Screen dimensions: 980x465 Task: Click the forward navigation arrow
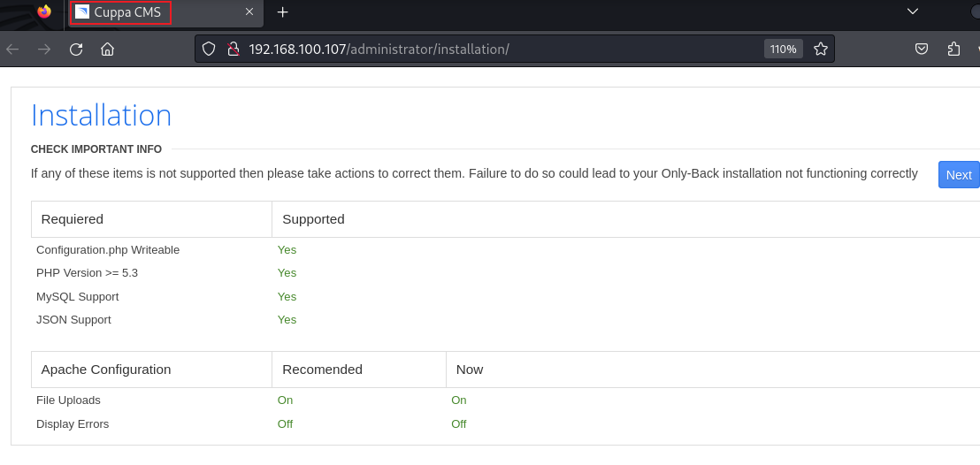(x=43, y=50)
